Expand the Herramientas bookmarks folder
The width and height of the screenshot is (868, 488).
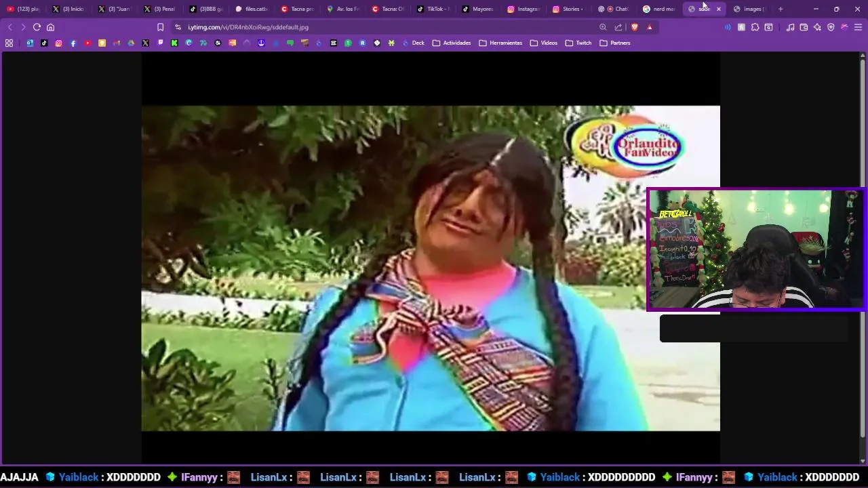(500, 43)
